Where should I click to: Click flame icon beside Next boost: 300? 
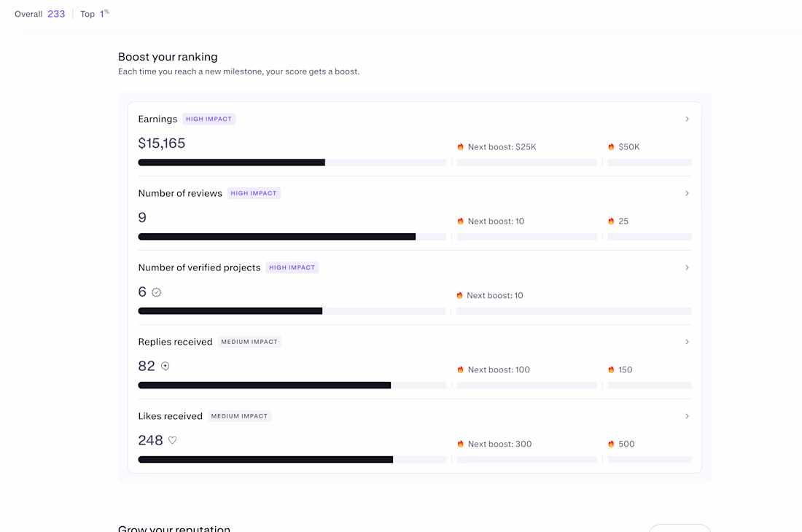[x=461, y=445]
